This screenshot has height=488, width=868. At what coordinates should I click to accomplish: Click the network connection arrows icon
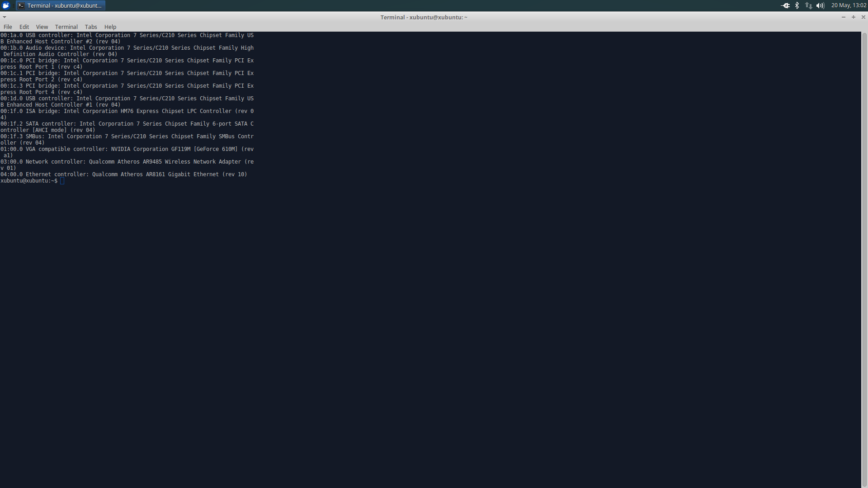(x=809, y=5)
